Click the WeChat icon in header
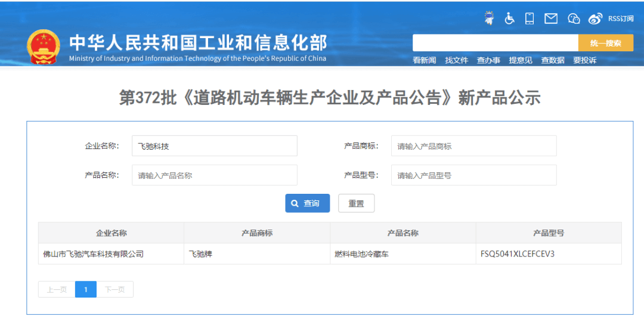The image size is (644, 322). [x=574, y=18]
